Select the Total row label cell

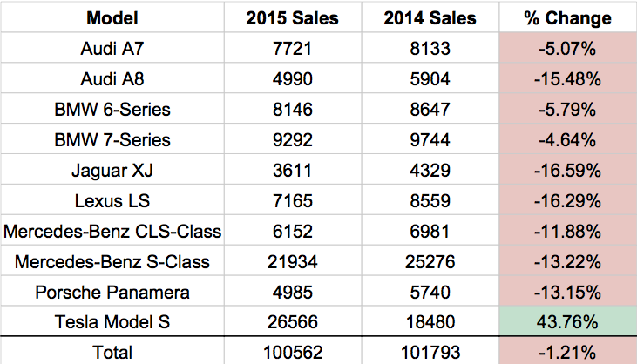pyautogui.click(x=112, y=351)
